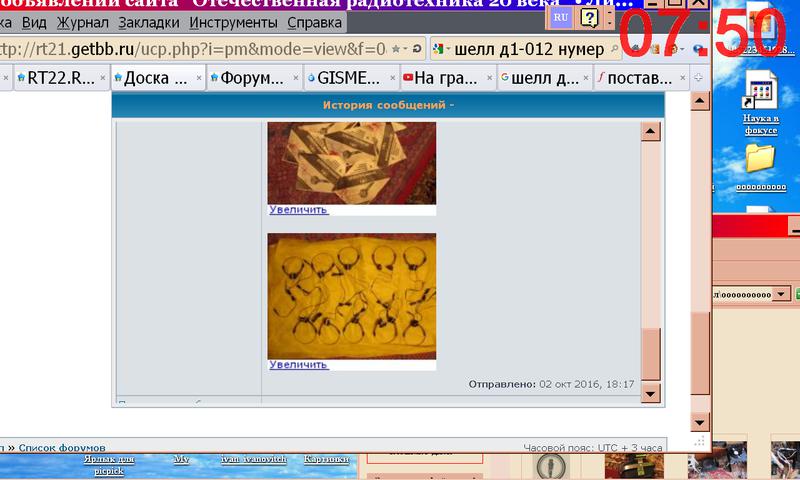Viewport: 800px width, 480px height.
Task: Close the шелл д... Google tab
Action: (x=586, y=78)
